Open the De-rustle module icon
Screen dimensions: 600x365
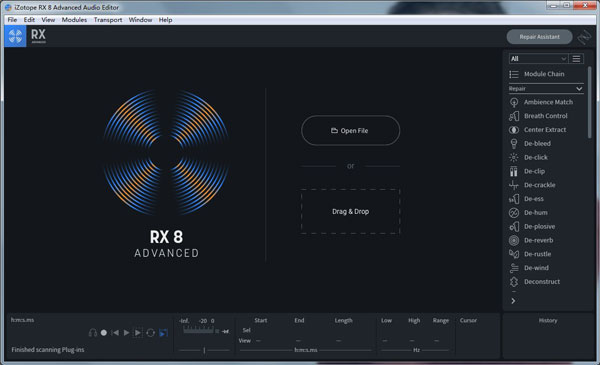click(514, 254)
